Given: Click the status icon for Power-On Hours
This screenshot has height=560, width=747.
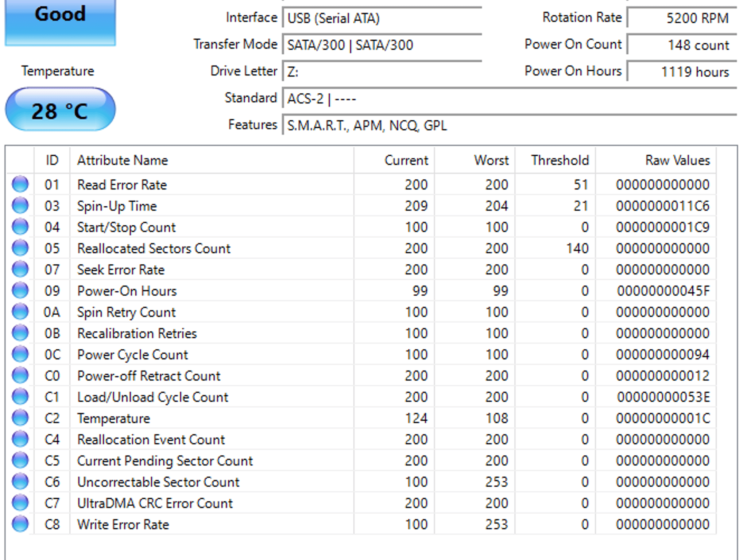Looking at the screenshot, I should coord(20,290).
